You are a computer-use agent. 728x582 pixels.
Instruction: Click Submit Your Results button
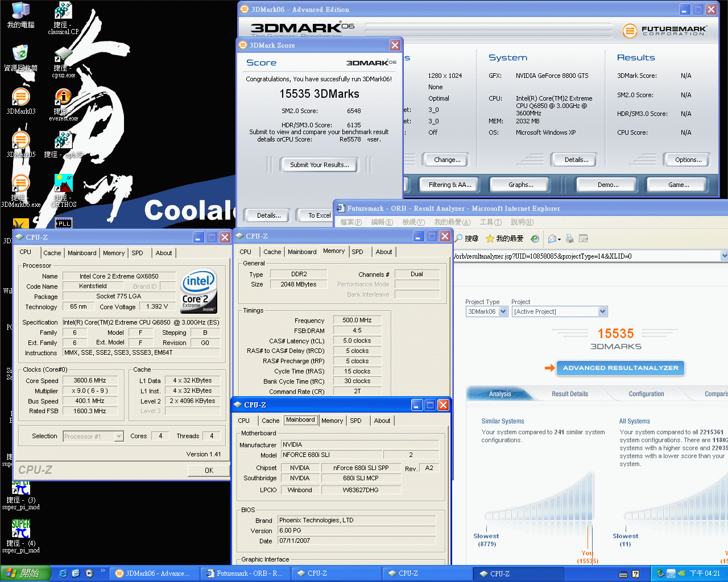click(x=319, y=165)
